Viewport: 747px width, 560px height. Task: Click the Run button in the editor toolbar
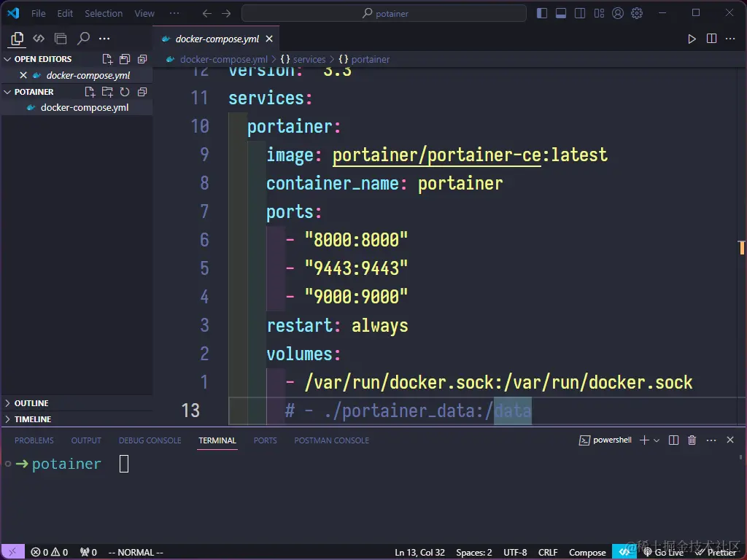(x=691, y=39)
